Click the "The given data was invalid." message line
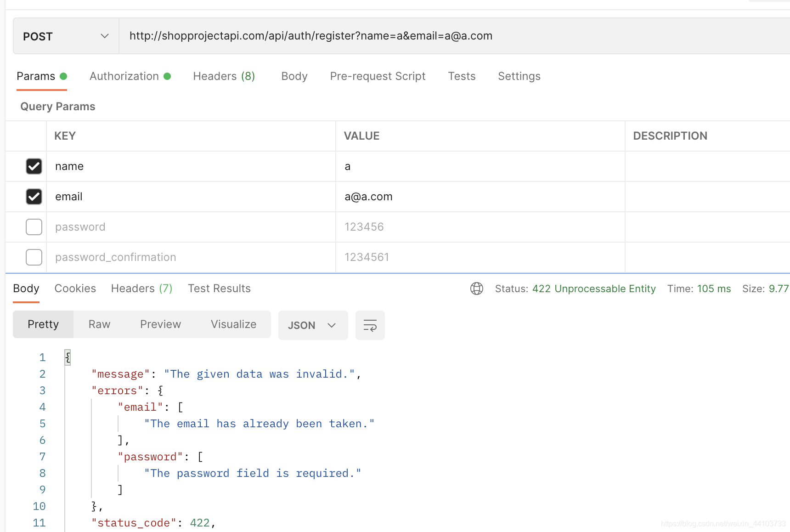Image resolution: width=790 pixels, height=532 pixels. pos(226,374)
